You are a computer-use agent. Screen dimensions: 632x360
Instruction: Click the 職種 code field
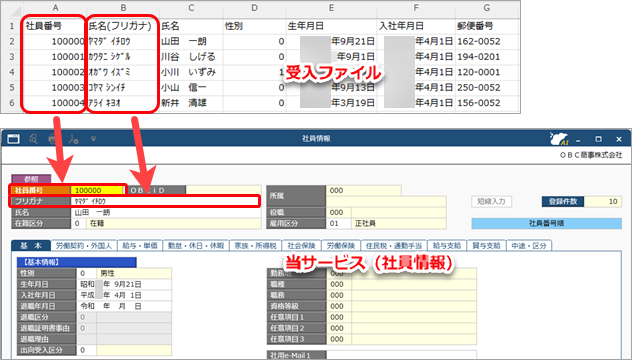tap(339, 284)
